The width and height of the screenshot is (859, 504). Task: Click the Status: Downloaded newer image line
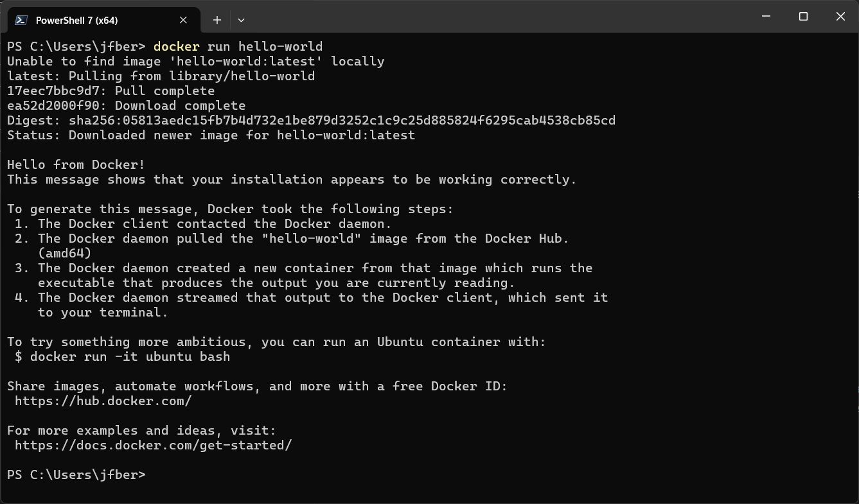click(211, 135)
